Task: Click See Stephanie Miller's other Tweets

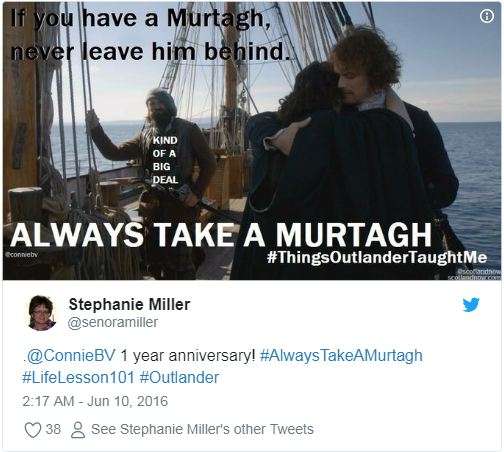Action: click(202, 430)
